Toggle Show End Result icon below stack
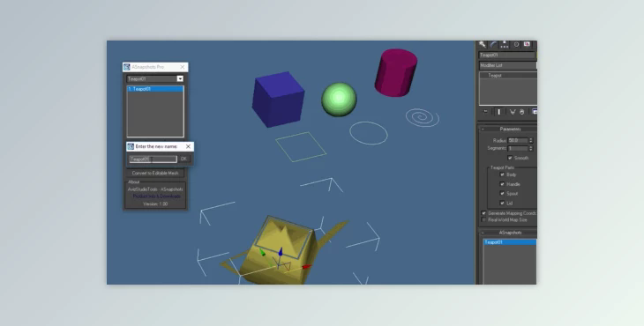 pos(499,112)
